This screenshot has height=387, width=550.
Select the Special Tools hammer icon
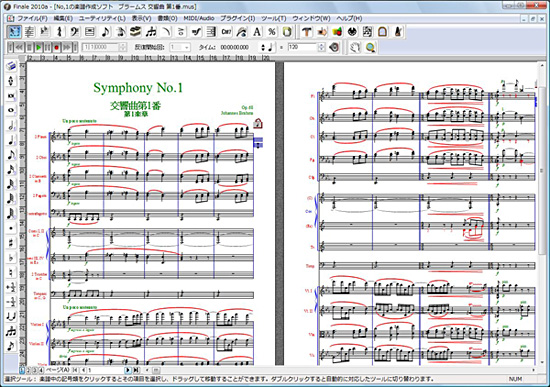[307, 32]
